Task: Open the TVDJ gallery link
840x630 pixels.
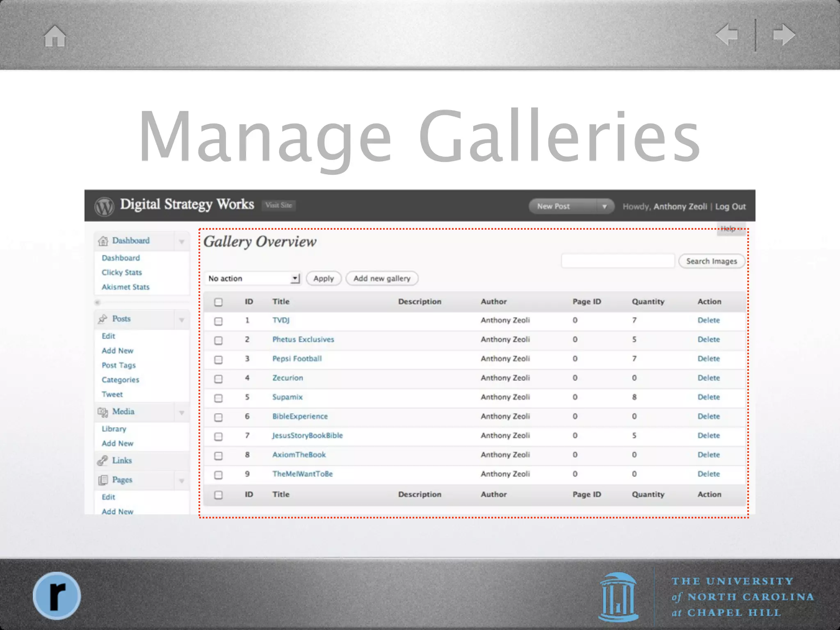Action: tap(281, 320)
